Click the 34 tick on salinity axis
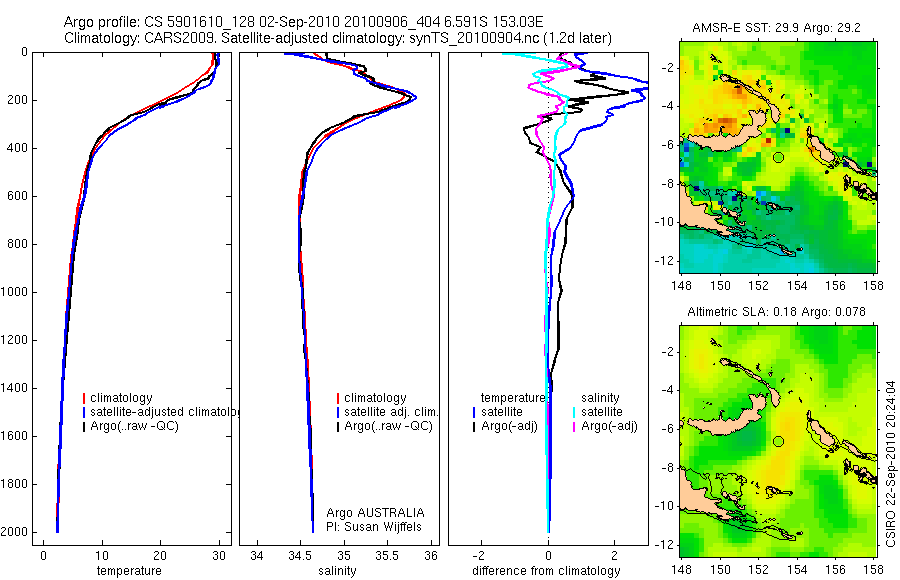The height and width of the screenshot is (580, 900). coord(257,556)
